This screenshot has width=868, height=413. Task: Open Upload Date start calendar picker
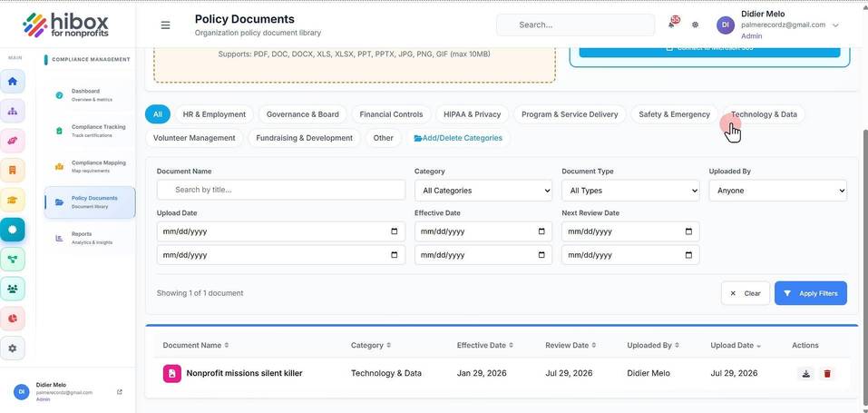[x=395, y=231]
